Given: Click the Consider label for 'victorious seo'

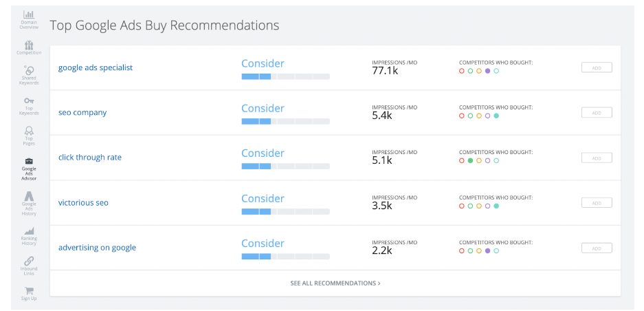Looking at the screenshot, I should click(x=263, y=198).
